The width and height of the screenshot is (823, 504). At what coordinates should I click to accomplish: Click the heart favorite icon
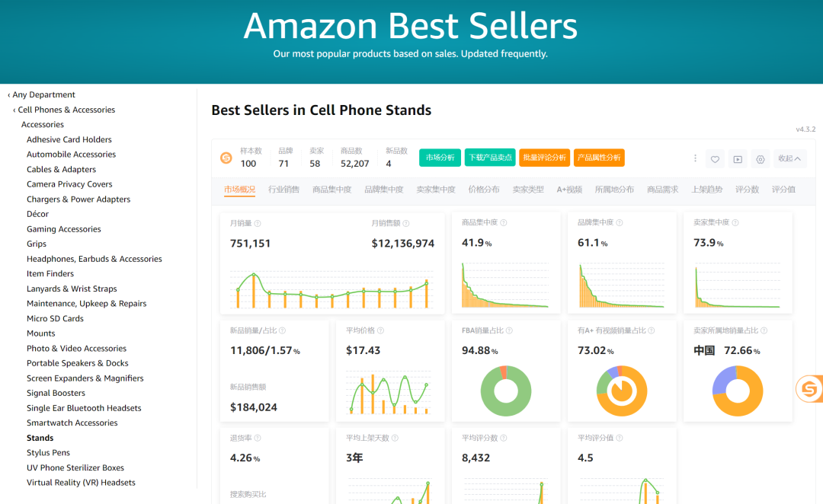[x=715, y=159]
